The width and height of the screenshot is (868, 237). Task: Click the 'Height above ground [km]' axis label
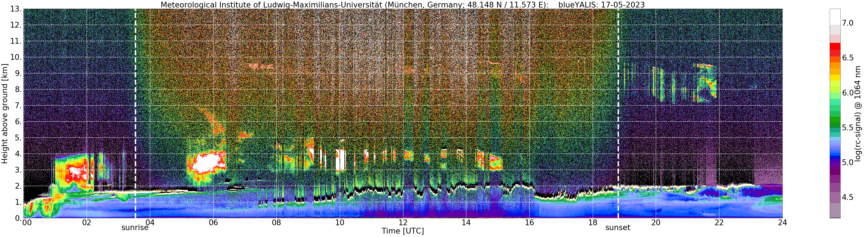(5, 113)
